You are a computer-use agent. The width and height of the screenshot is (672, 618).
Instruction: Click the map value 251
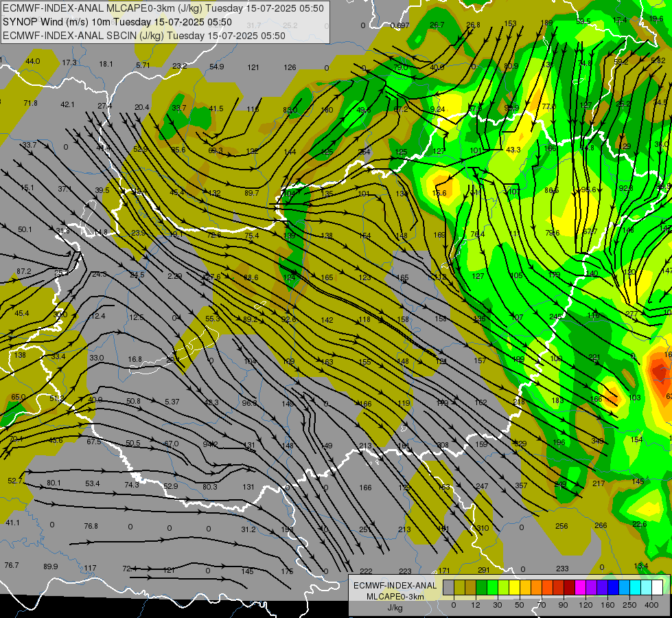[365, 529]
